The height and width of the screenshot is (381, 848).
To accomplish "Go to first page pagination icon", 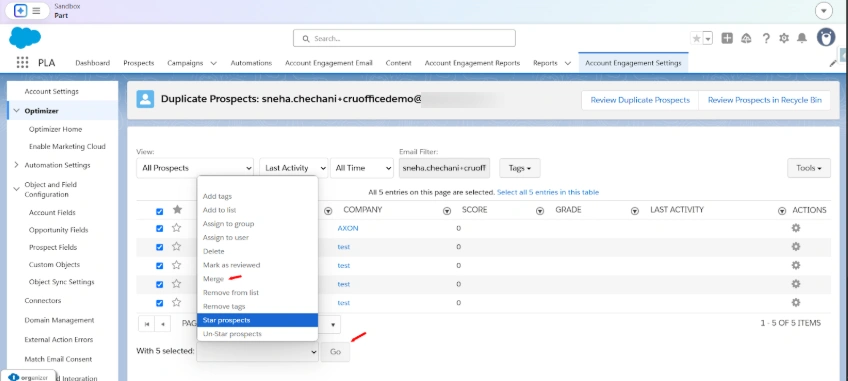I will (x=147, y=324).
